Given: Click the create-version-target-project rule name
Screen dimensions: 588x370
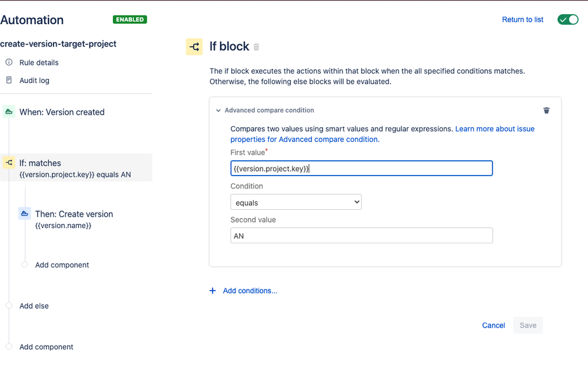Looking at the screenshot, I should (58, 44).
